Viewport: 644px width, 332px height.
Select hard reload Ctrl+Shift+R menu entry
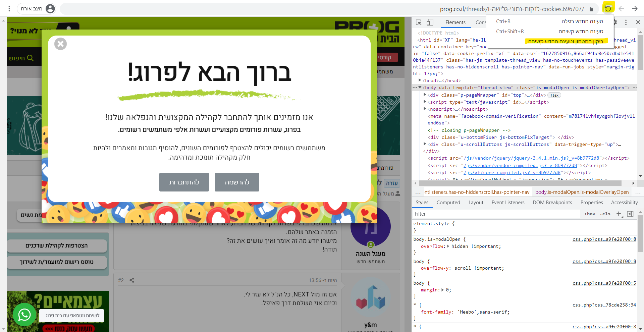tap(549, 32)
